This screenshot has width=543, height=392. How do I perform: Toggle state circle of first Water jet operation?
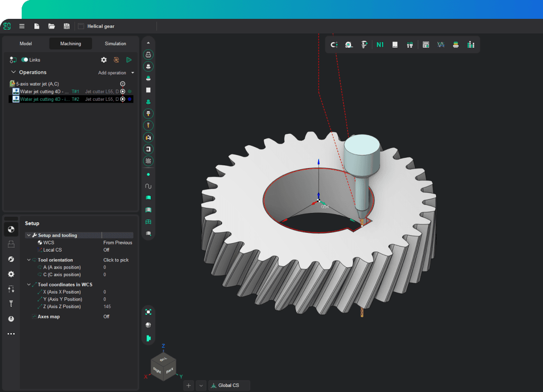pyautogui.click(x=123, y=91)
